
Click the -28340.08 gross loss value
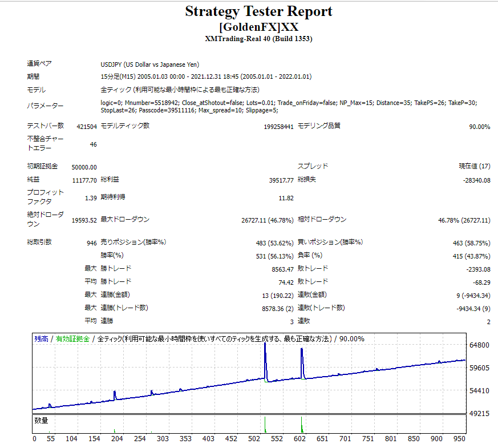point(477,180)
